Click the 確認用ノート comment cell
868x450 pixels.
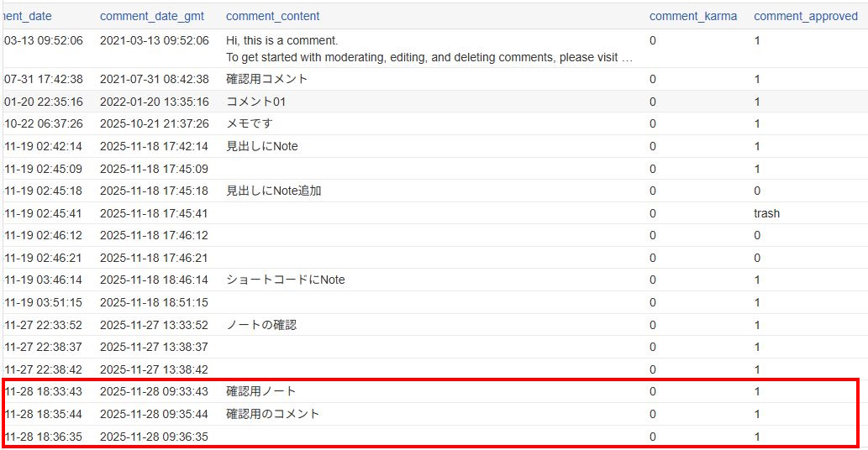tap(261, 391)
